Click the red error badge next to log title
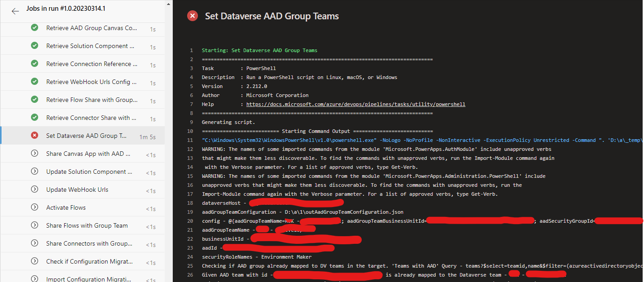Screen dimensions: 644x282 (x=193, y=15)
